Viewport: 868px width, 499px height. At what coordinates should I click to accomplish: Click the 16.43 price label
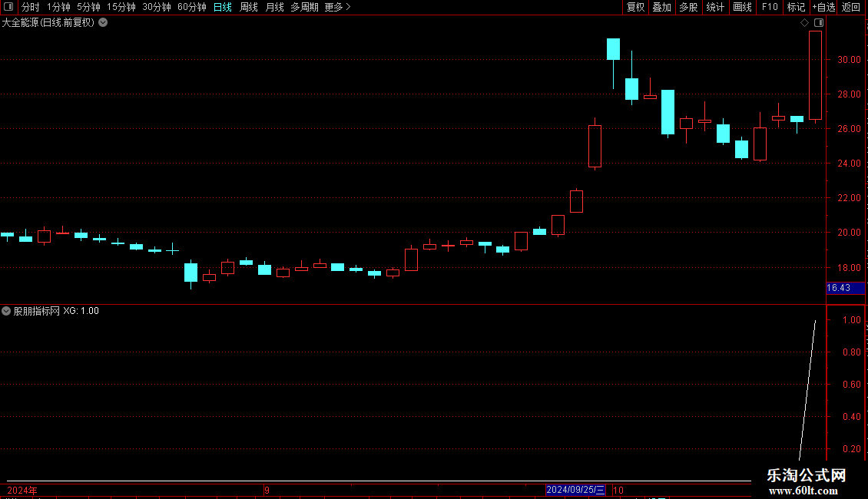point(845,288)
